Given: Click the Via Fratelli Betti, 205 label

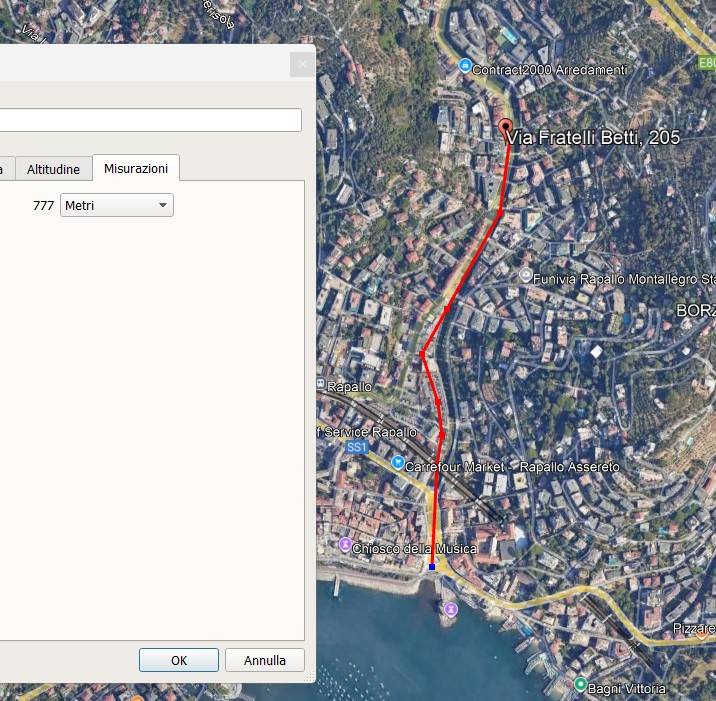Looking at the screenshot, I should pyautogui.click(x=593, y=138).
